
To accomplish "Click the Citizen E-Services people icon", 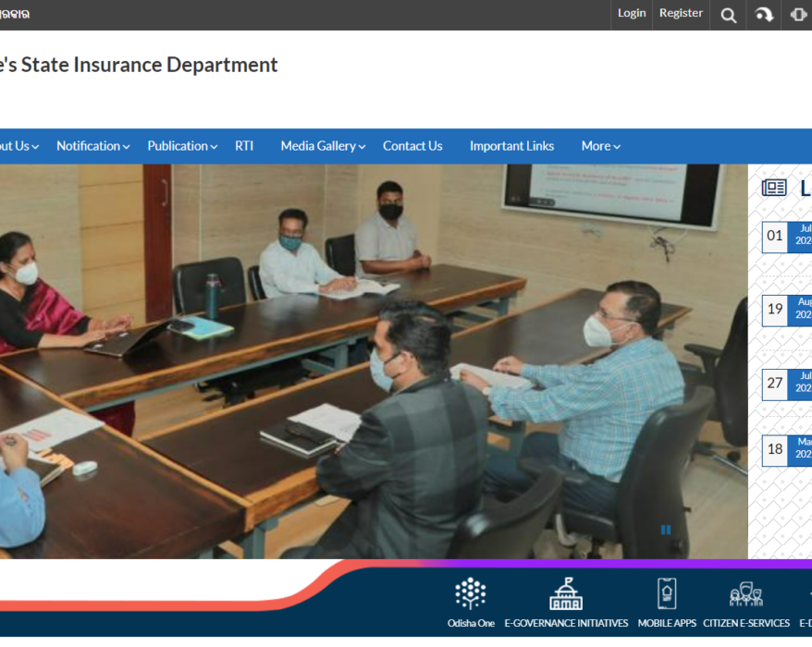I will (745, 593).
